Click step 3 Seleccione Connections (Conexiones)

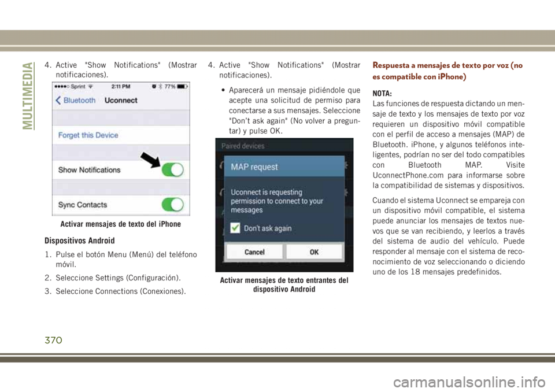pos(115,291)
